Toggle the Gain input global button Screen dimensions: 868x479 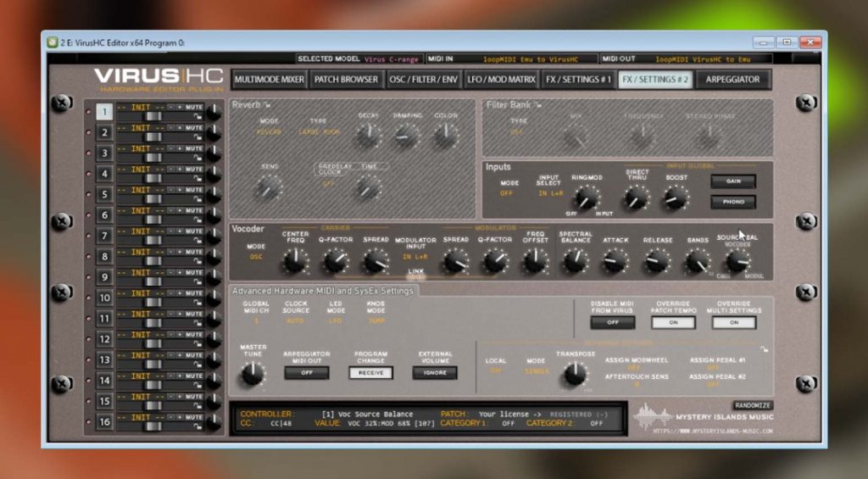click(x=733, y=181)
